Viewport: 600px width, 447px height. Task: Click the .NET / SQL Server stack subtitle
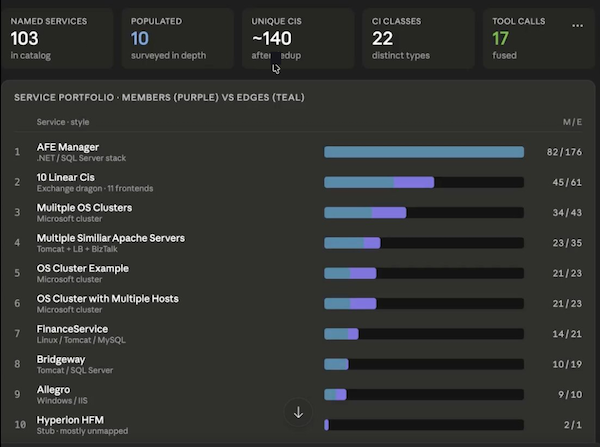[81, 158]
